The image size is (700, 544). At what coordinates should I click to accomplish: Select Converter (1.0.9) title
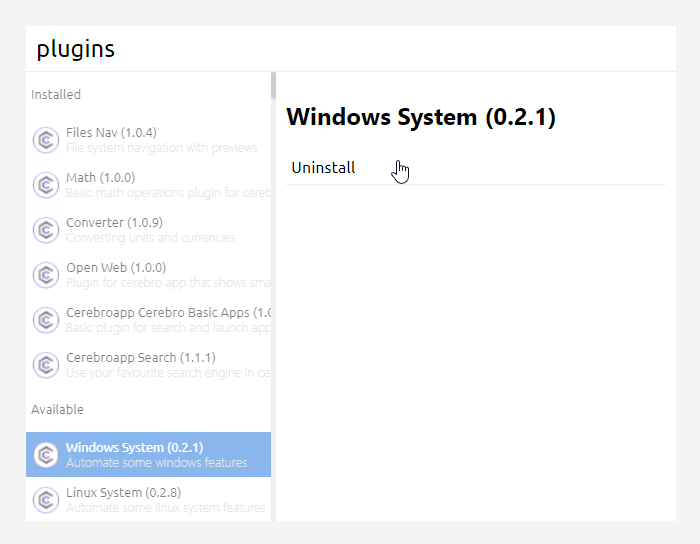click(114, 223)
